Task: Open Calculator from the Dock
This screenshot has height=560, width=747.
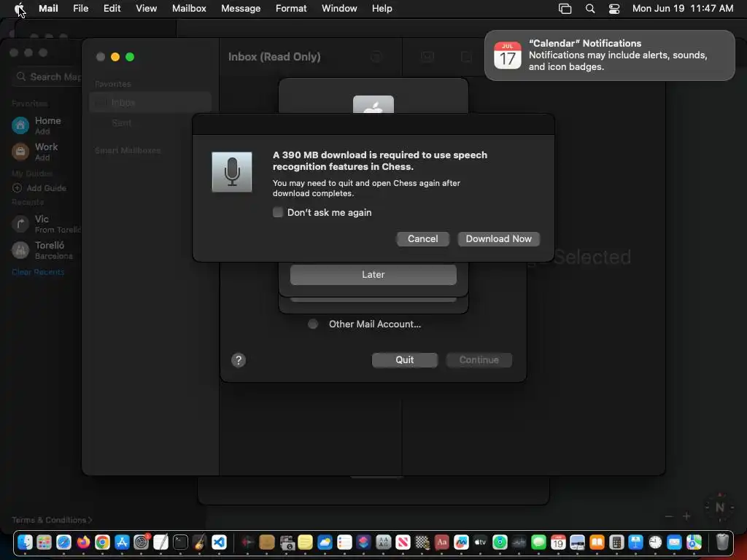Action: point(616,542)
